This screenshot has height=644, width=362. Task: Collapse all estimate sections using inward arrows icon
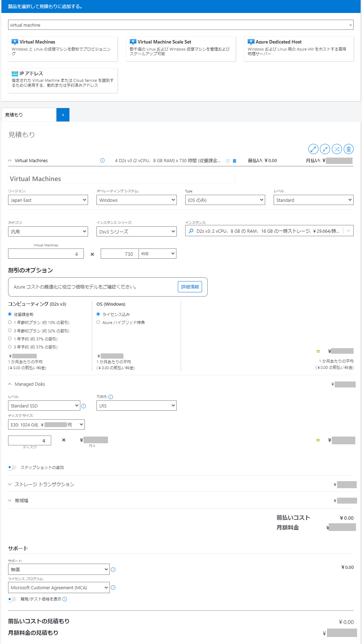(x=325, y=149)
